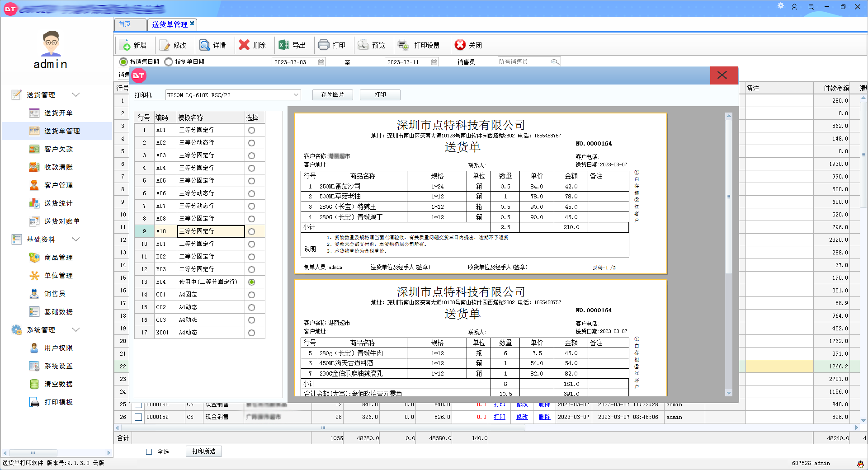The height and width of the screenshot is (470, 868).
Task: Click the preview pane vertical scrollbar
Action: [728, 197]
